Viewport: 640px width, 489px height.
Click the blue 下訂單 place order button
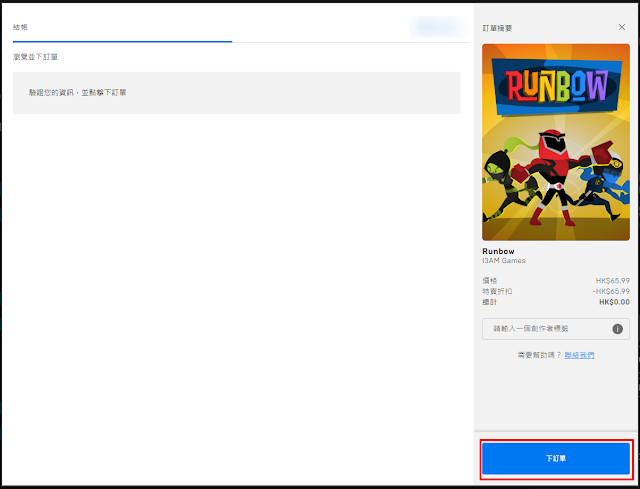(556, 458)
